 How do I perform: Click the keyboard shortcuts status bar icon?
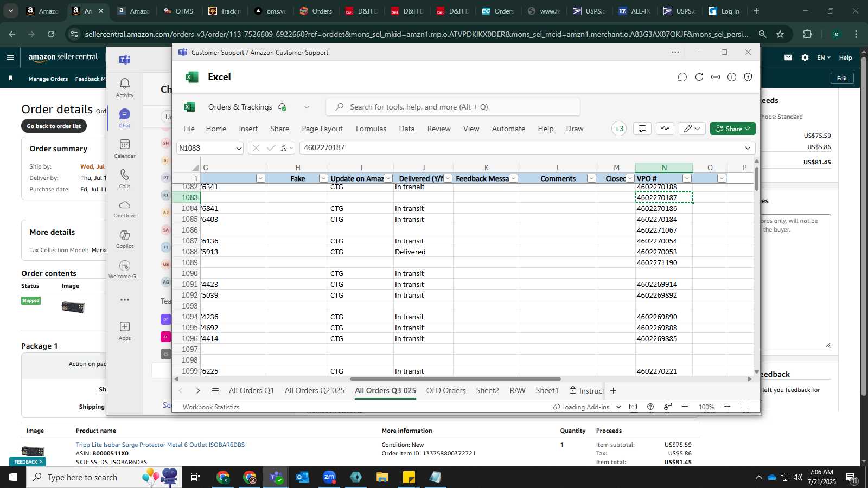click(633, 407)
